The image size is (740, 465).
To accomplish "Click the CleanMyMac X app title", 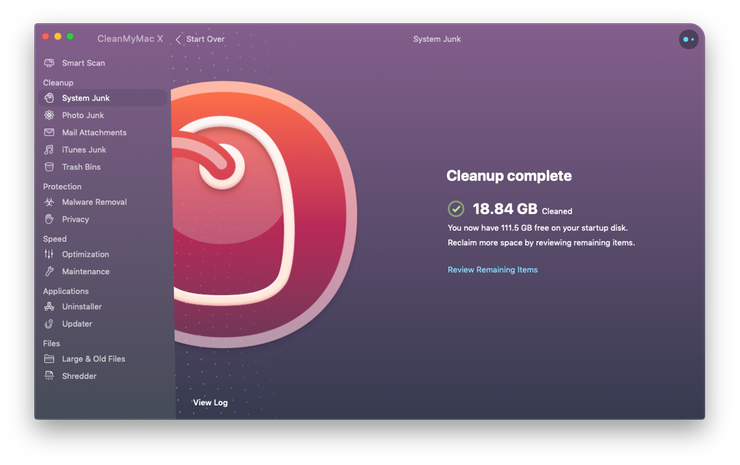I will [130, 39].
